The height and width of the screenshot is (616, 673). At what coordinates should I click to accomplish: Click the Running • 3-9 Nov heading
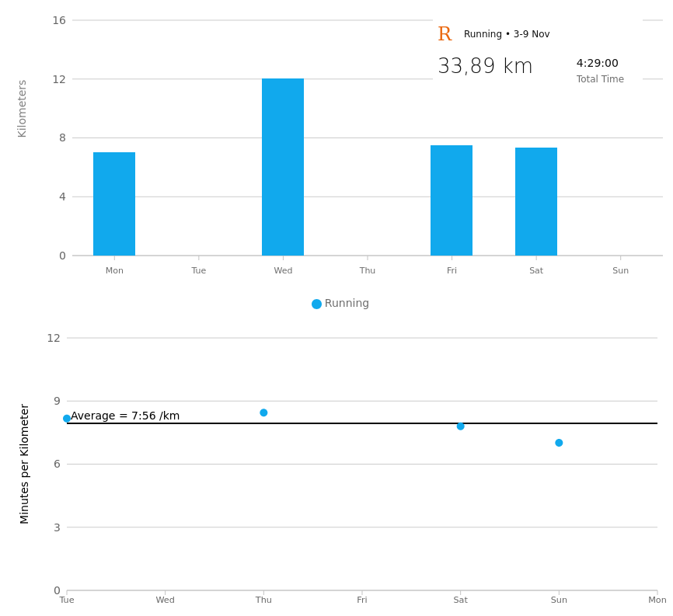(x=507, y=34)
